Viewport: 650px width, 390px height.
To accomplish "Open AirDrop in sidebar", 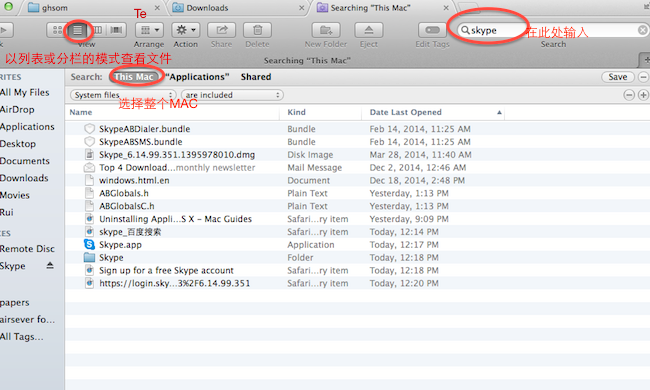I will [x=17, y=109].
